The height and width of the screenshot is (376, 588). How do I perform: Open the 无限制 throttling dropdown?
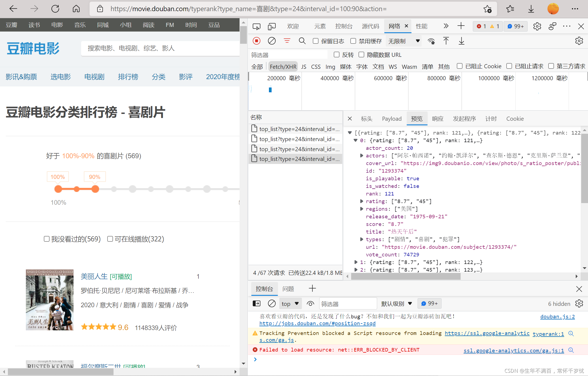[404, 41]
